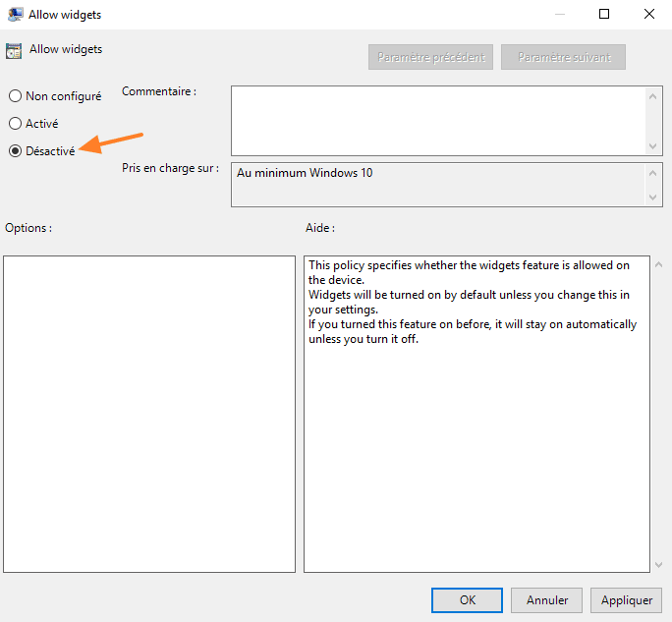Choose the Désactivé radio button
The width and height of the screenshot is (672, 622).
click(16, 151)
